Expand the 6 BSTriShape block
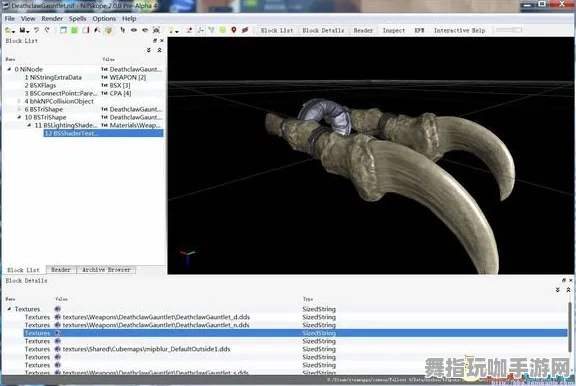Image resolution: width=576 pixels, height=386 pixels. tap(19, 109)
